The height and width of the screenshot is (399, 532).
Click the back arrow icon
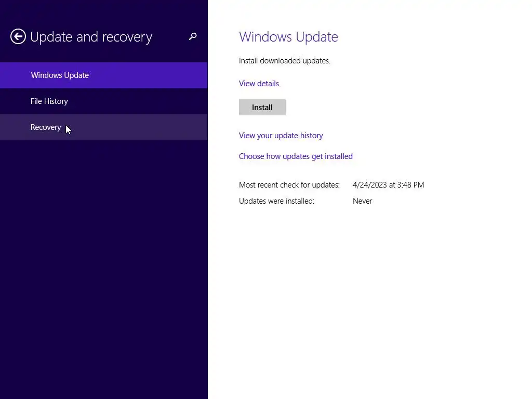pyautogui.click(x=18, y=36)
